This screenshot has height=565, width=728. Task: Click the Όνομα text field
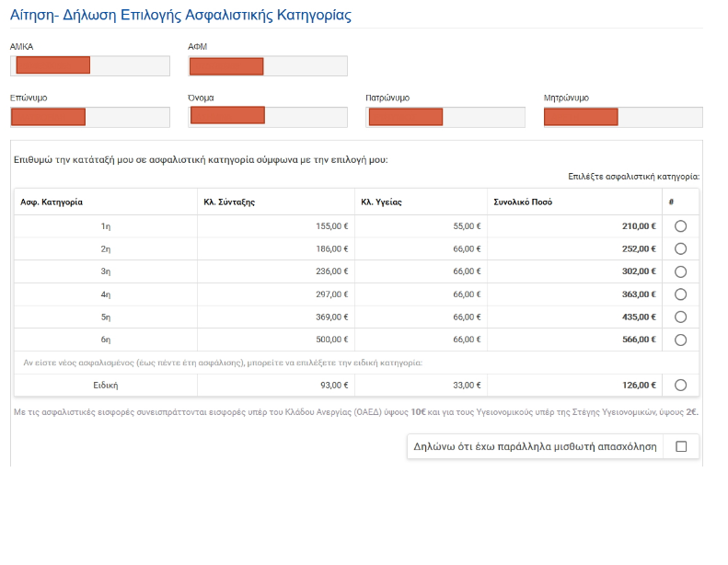click(x=268, y=117)
